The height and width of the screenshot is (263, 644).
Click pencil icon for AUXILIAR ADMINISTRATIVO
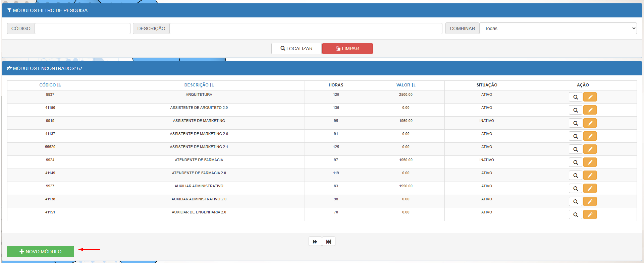(590, 189)
